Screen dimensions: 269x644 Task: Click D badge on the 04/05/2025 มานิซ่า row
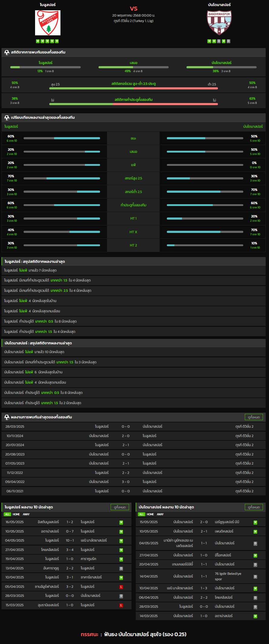click(x=255, y=543)
